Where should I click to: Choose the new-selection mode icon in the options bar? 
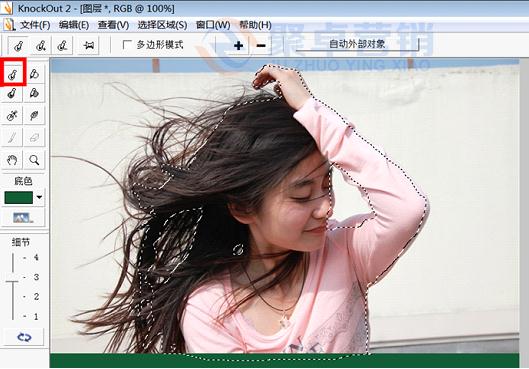pos(19,45)
